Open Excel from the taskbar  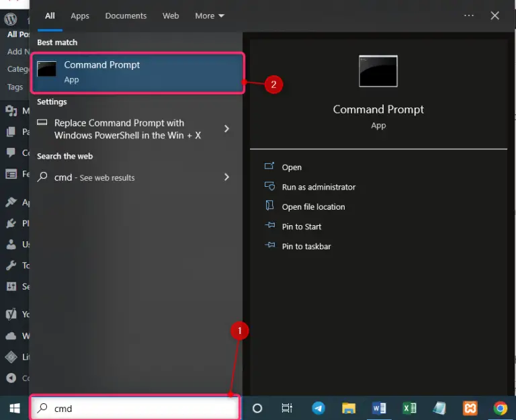click(x=408, y=408)
